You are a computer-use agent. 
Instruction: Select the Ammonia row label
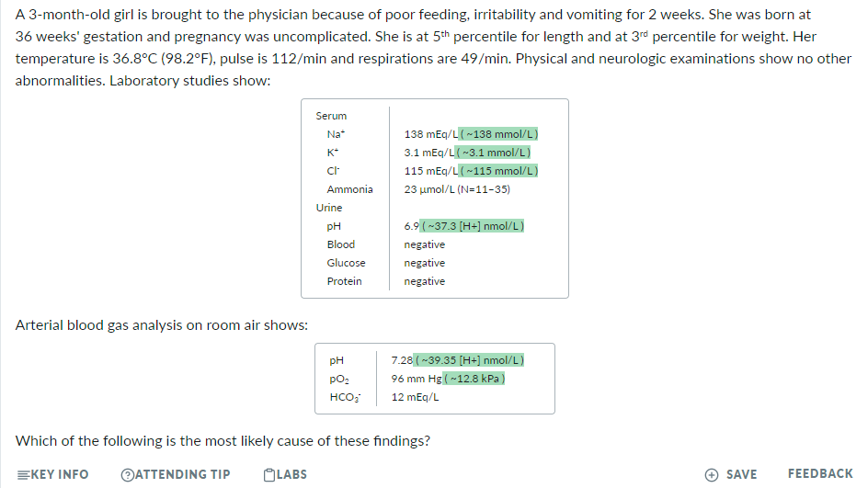point(349,189)
